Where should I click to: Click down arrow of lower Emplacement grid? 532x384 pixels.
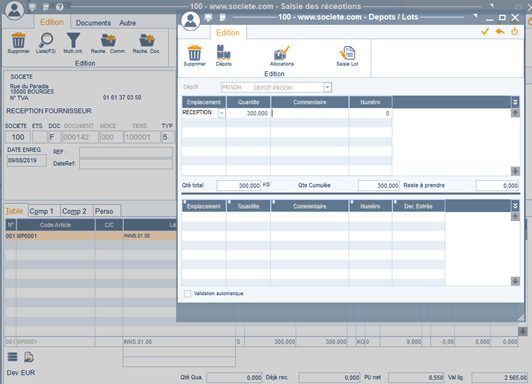[515, 281]
